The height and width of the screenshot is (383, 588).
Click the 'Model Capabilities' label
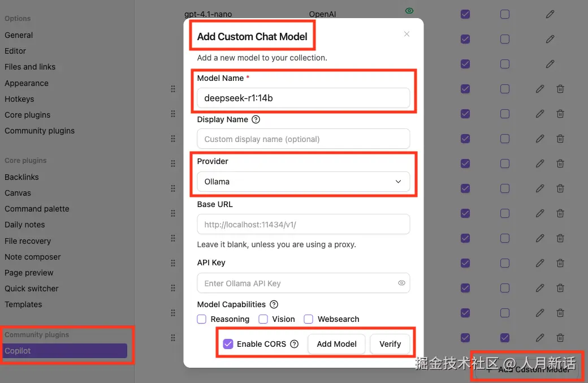(x=231, y=304)
